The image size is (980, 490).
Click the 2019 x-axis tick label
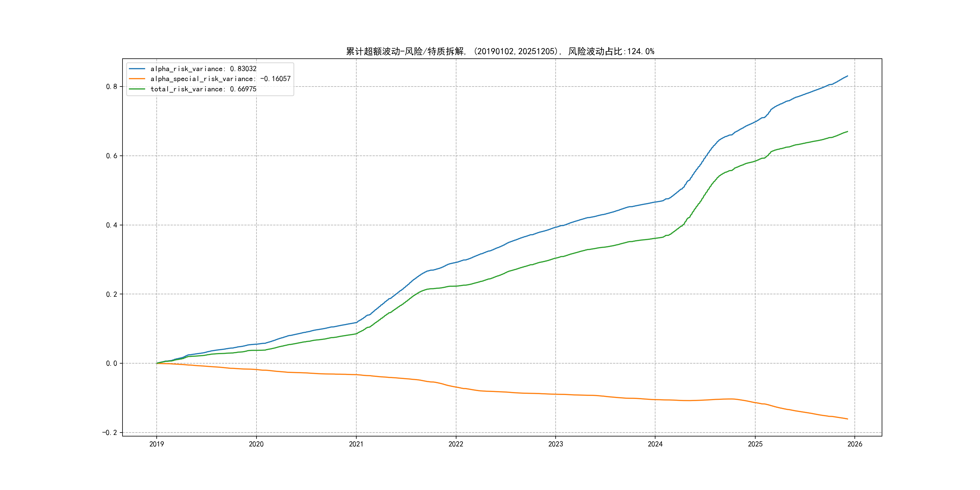(x=156, y=444)
